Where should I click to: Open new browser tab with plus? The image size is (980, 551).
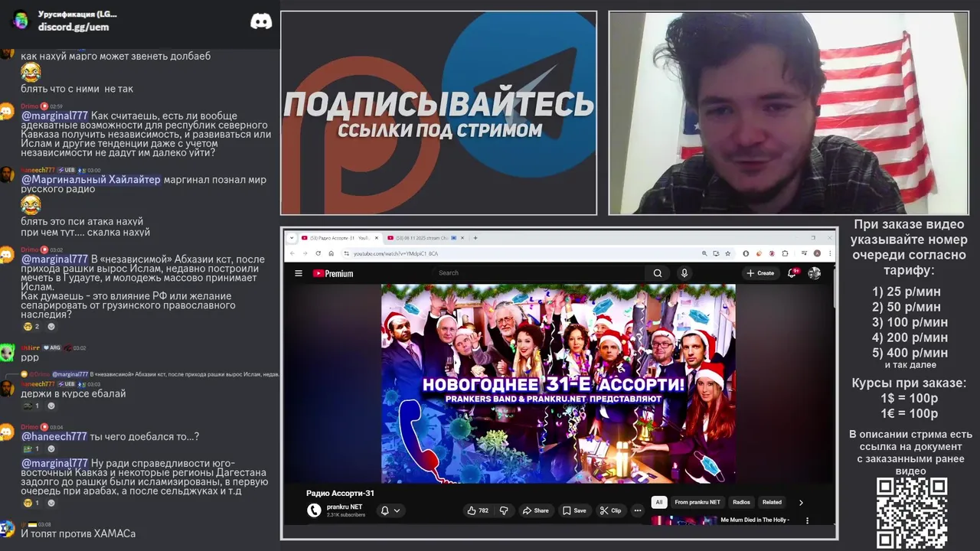(475, 238)
